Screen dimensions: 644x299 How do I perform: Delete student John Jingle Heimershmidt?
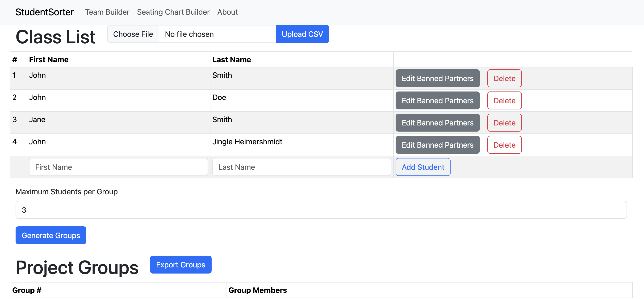504,145
